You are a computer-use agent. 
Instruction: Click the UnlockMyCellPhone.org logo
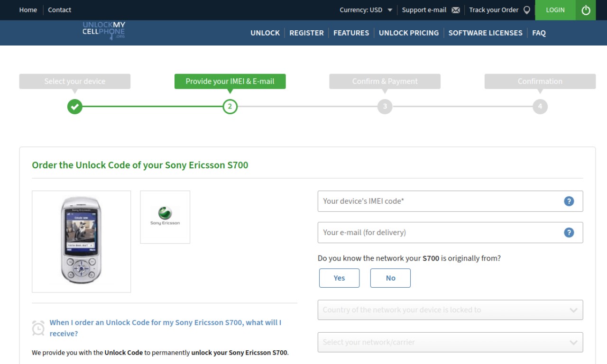click(x=104, y=30)
